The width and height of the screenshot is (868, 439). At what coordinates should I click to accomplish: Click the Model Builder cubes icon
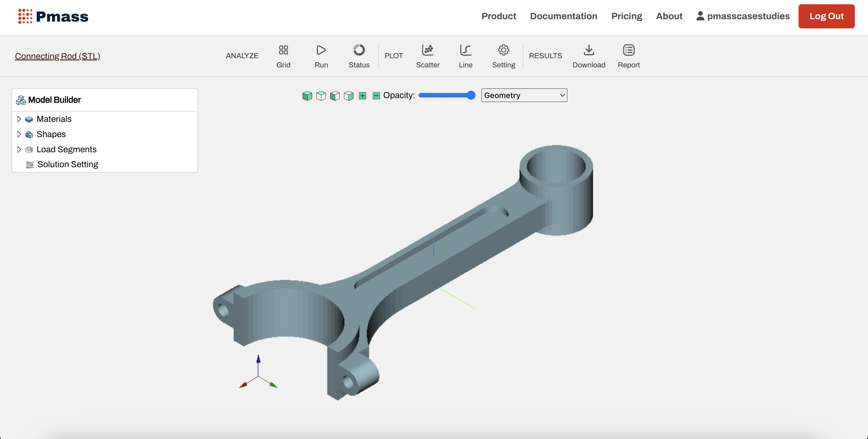coord(21,100)
